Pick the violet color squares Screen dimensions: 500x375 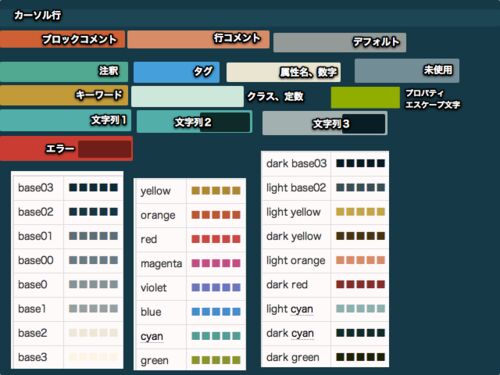click(216, 287)
